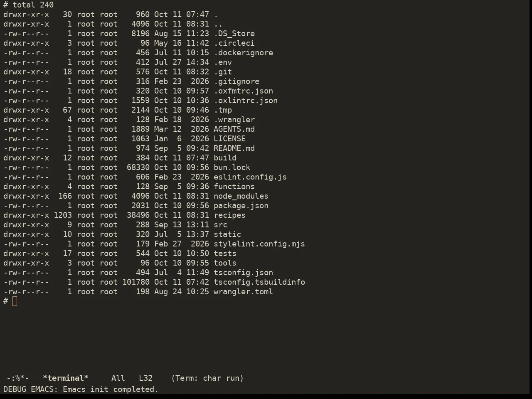532x399 pixels.
Task: Select the eslint.config.js file name
Action: point(250,177)
